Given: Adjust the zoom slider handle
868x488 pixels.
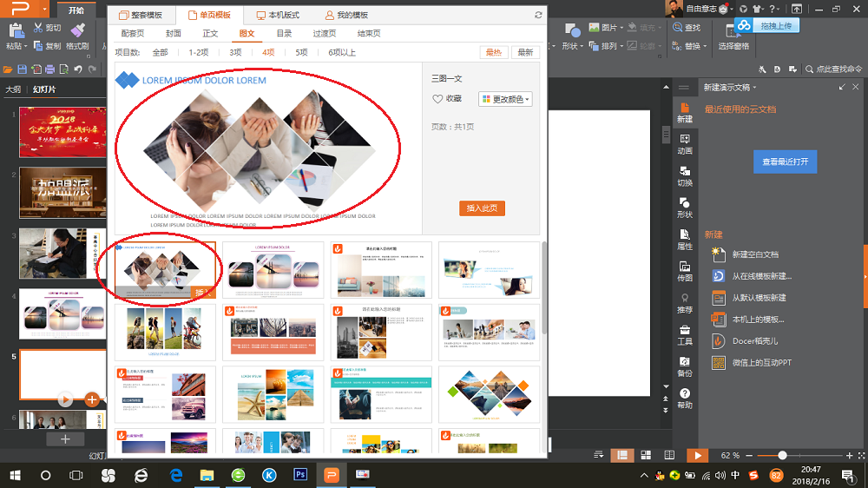Looking at the screenshot, I should tap(782, 455).
